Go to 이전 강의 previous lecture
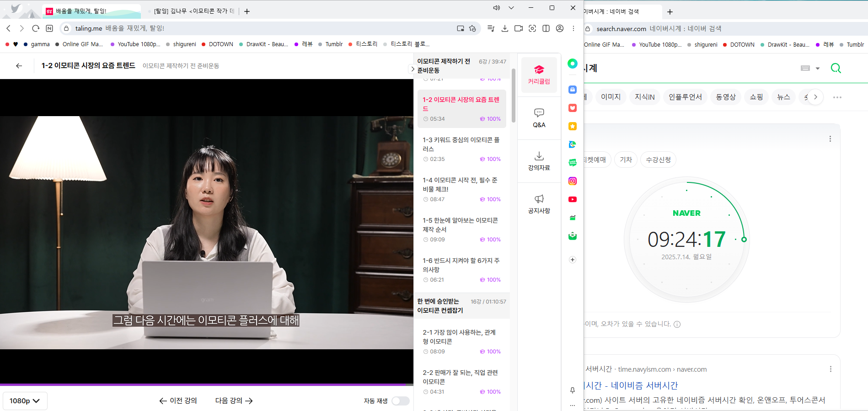868x411 pixels. 178,400
